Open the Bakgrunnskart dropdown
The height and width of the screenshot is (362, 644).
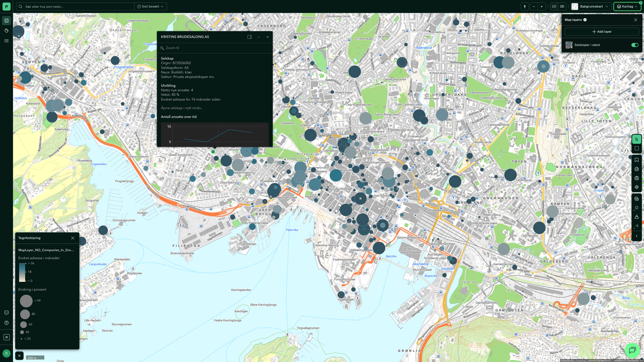(591, 7)
